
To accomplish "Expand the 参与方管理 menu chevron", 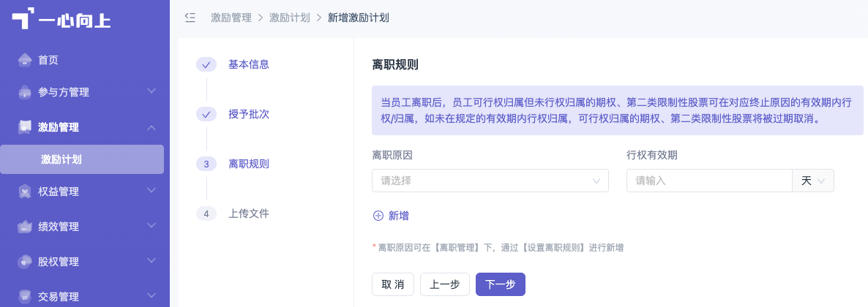I will tap(151, 91).
